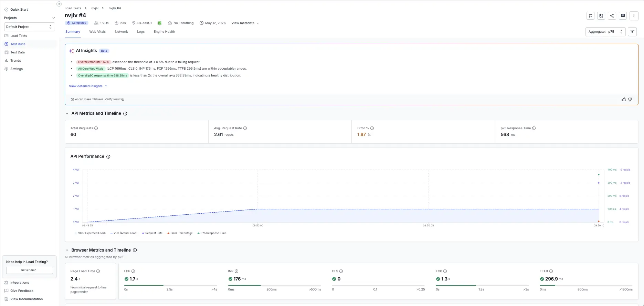Toggle VUs (Expected Load) legend series
This screenshot has height=306, width=644.
pyautogui.click(x=90, y=233)
